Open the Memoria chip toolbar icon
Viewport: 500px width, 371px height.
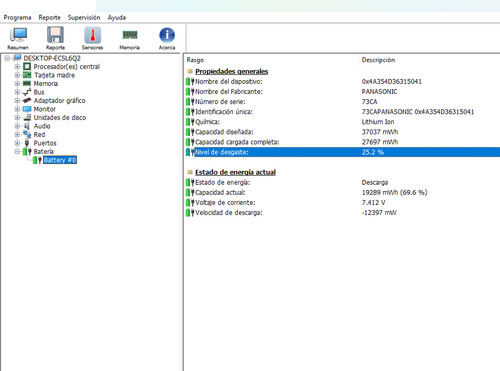click(130, 38)
